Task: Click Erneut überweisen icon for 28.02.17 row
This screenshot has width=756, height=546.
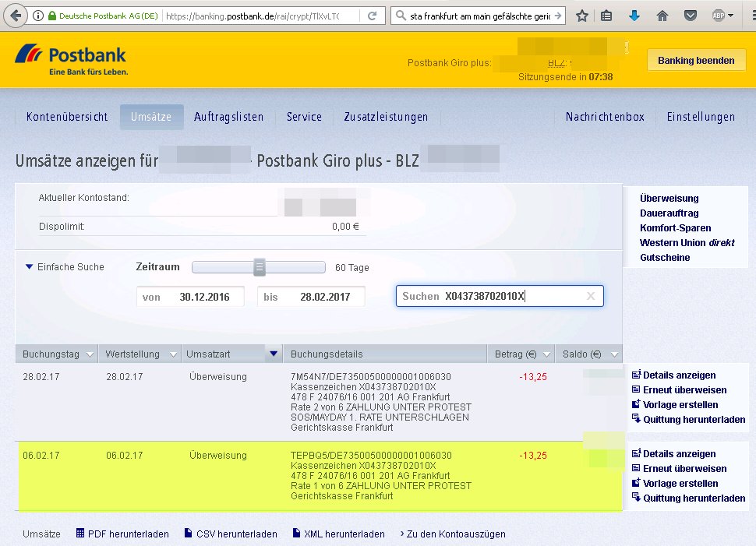Action: 637,389
